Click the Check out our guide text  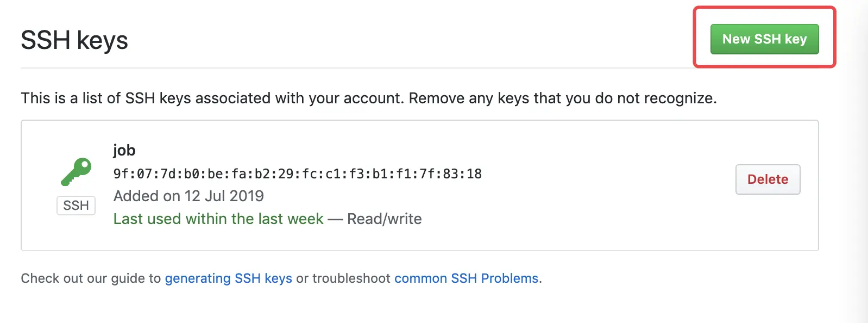click(91, 278)
